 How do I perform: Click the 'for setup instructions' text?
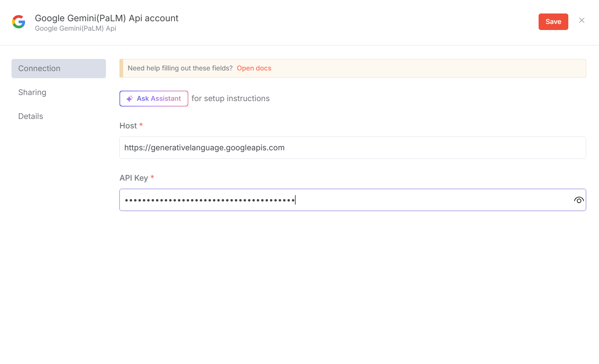230,98
